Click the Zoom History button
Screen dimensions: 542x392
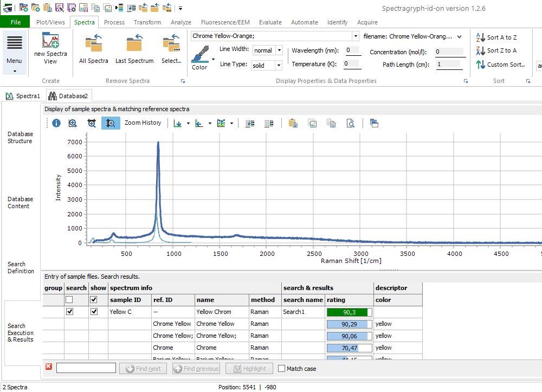click(x=143, y=123)
